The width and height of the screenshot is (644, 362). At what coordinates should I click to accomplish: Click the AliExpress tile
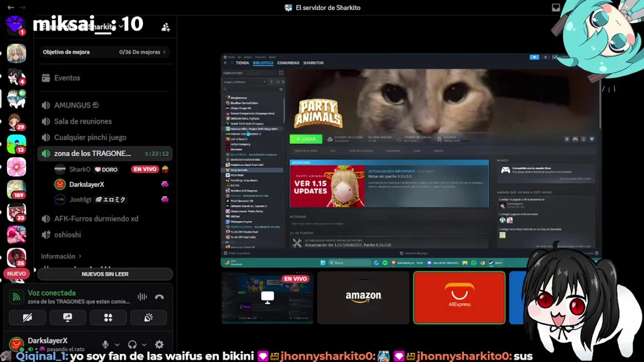pyautogui.click(x=459, y=298)
